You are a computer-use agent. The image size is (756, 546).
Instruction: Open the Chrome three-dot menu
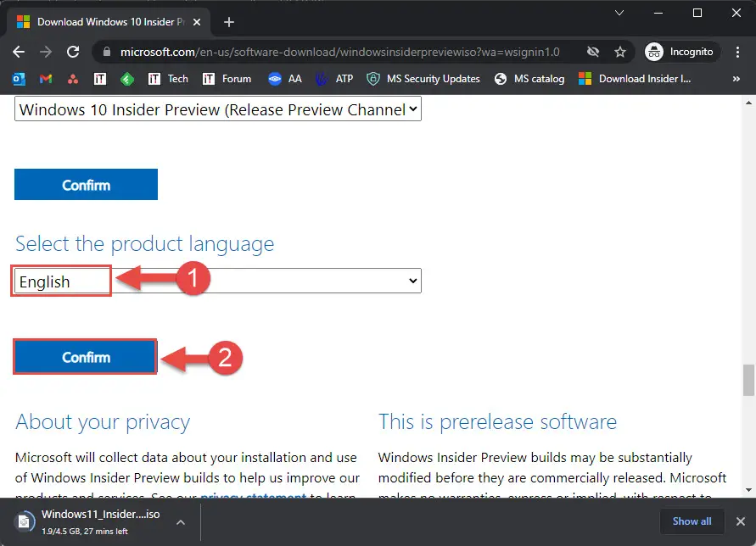[737, 52]
